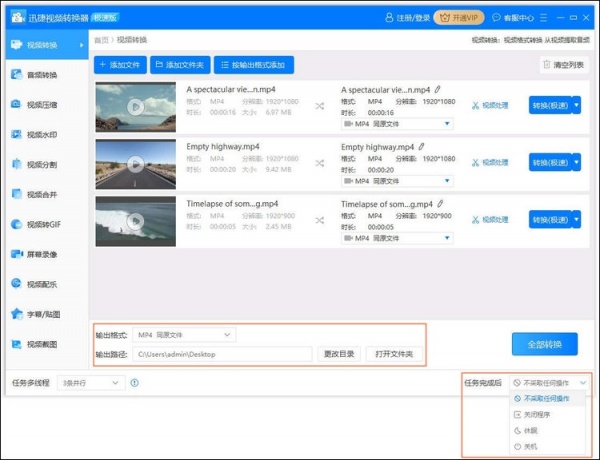Open the 视频压缩 sidebar section

pos(47,104)
